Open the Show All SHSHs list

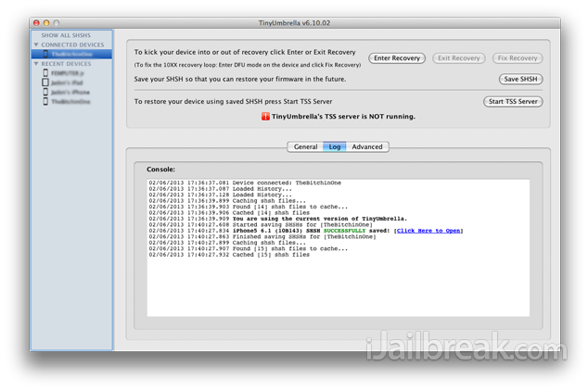click(x=66, y=35)
